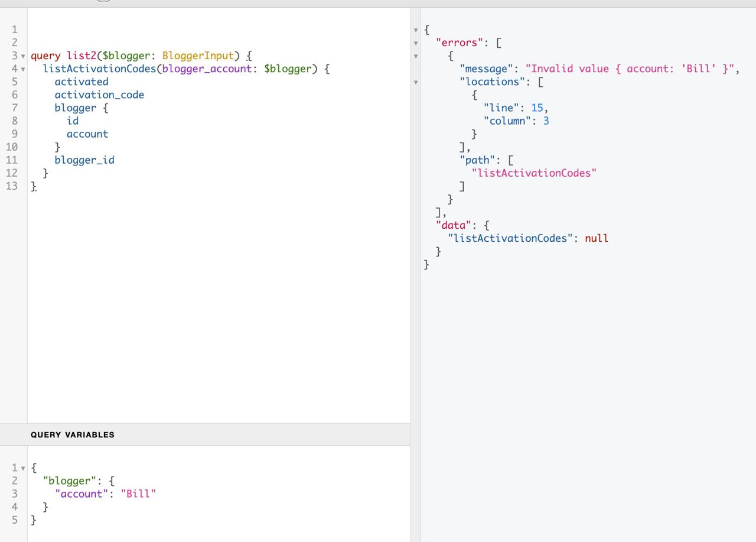Fold the error object below "errors"
Image resolution: width=756 pixels, height=542 pixels.
pyautogui.click(x=416, y=56)
